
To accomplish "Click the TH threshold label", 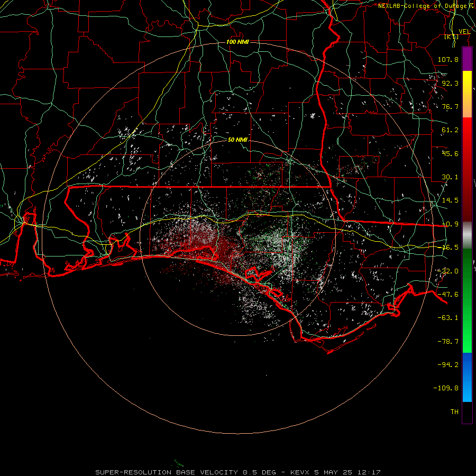I will click(x=454, y=411).
